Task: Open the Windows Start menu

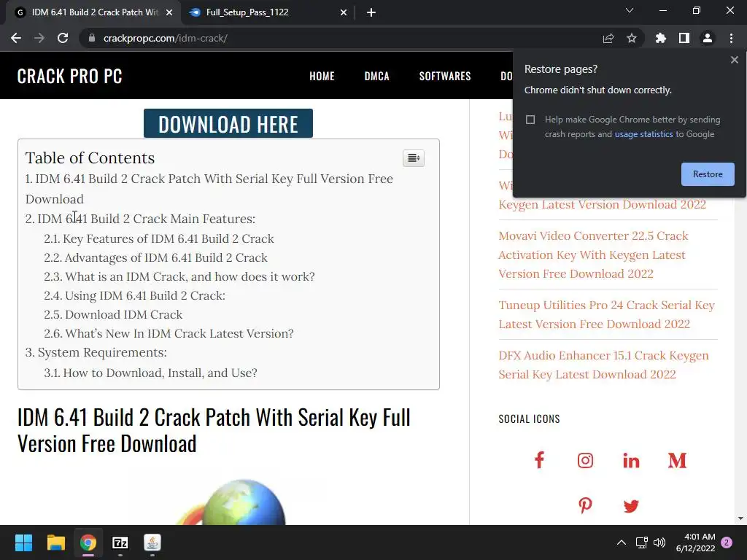Action: (x=23, y=542)
